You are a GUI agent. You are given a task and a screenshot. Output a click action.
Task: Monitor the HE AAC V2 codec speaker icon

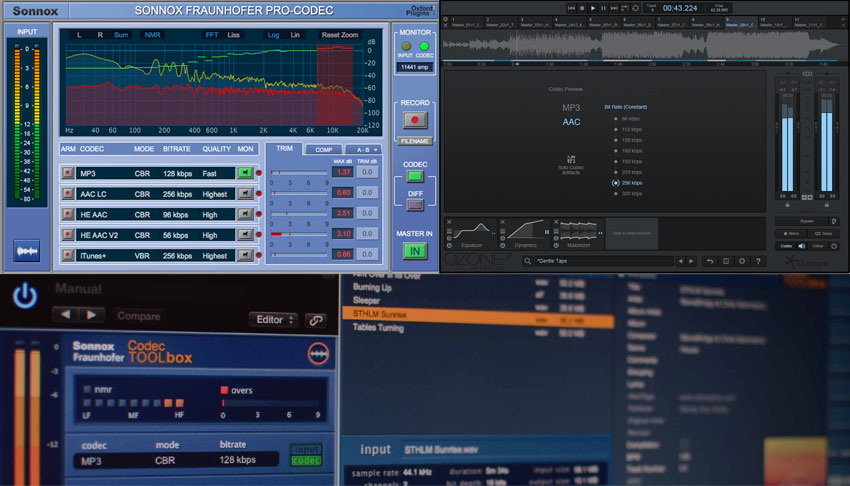click(245, 235)
